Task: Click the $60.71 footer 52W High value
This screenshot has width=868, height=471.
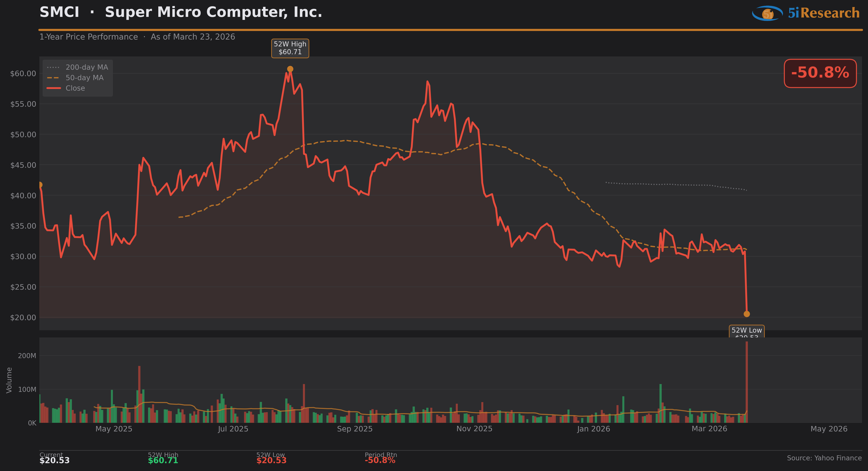Action: pyautogui.click(x=163, y=460)
